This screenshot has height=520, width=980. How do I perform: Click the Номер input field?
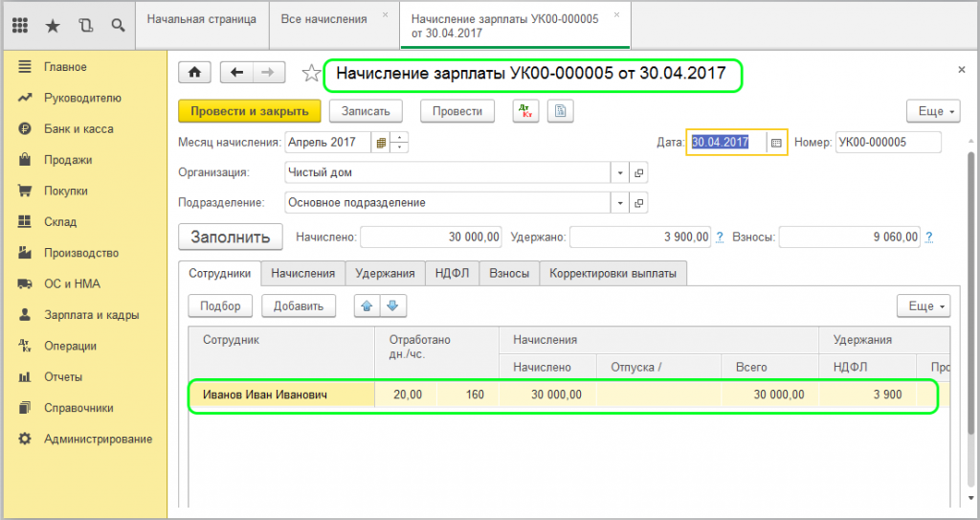[886, 143]
